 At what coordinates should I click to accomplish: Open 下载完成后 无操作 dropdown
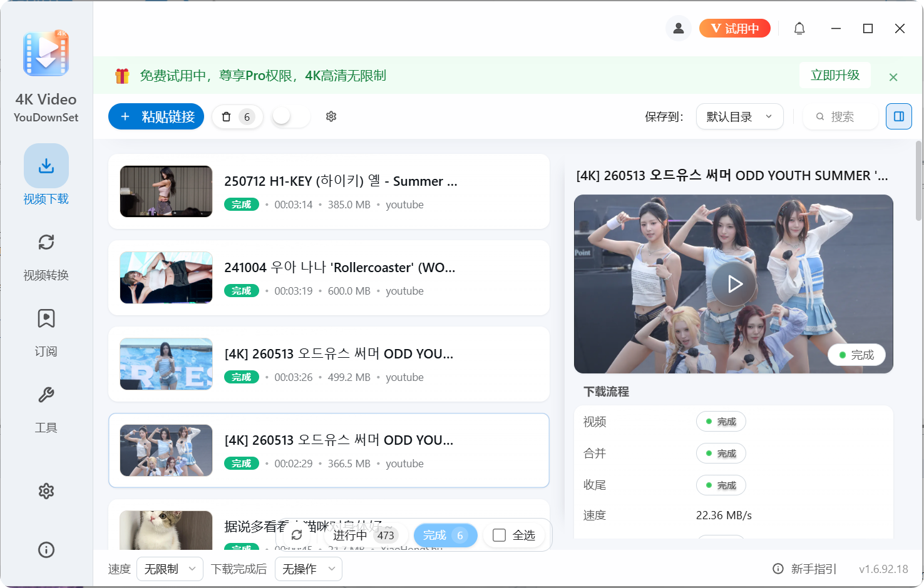tap(309, 569)
